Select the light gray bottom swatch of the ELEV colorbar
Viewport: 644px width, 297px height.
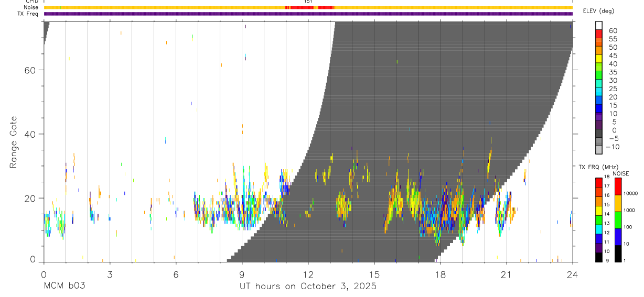click(x=599, y=149)
